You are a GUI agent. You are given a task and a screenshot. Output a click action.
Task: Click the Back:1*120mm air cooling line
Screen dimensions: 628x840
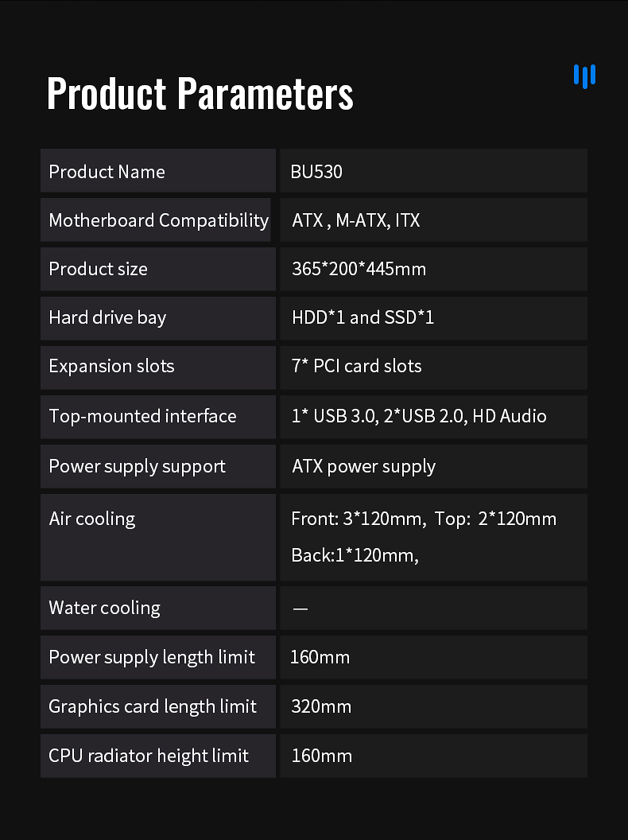(355, 555)
